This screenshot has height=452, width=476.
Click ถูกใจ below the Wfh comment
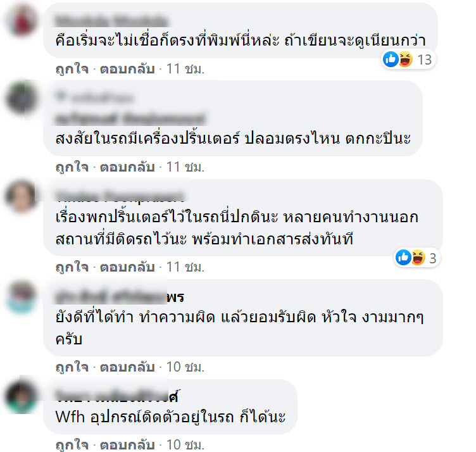[x=72, y=445]
